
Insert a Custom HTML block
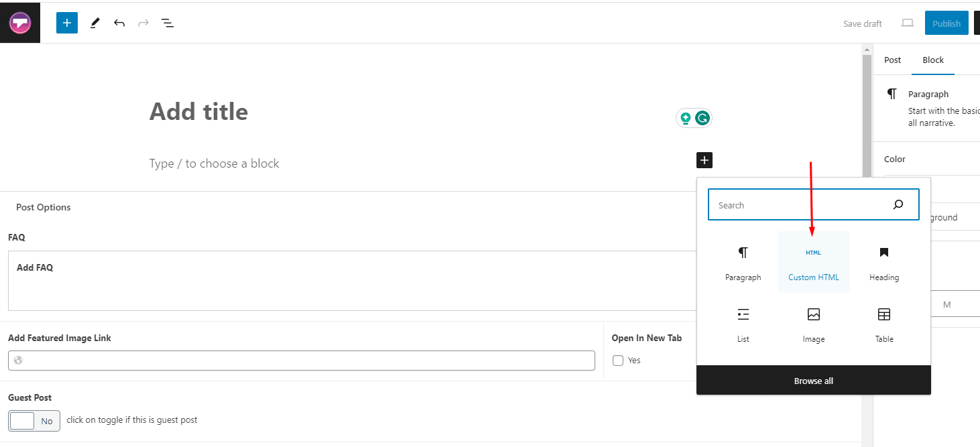point(813,262)
